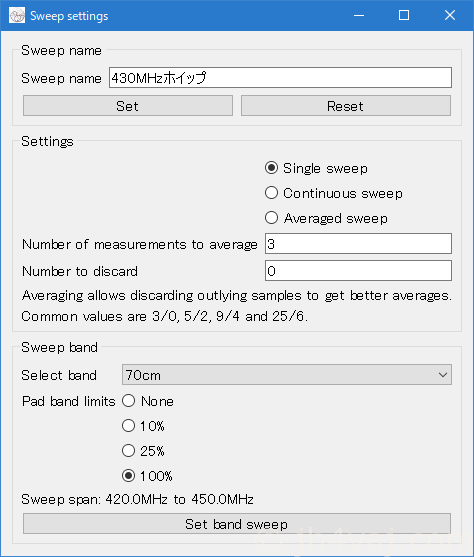
Task: Click the app icon in title bar
Action: tap(17, 16)
